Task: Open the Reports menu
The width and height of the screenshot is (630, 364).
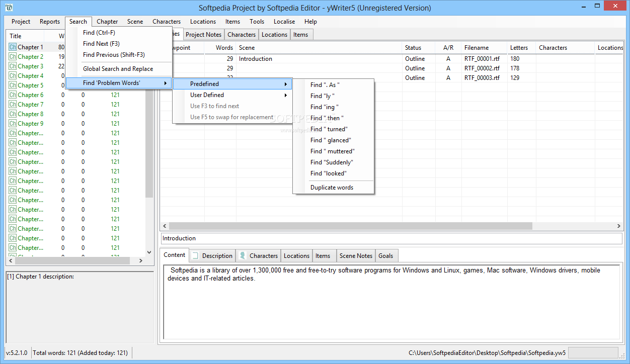Action: (x=50, y=22)
